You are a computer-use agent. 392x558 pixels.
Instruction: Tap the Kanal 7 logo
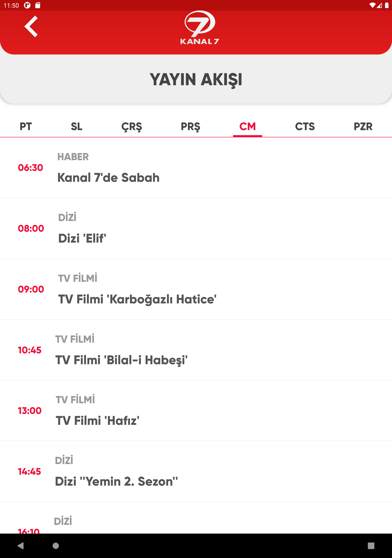point(200,27)
